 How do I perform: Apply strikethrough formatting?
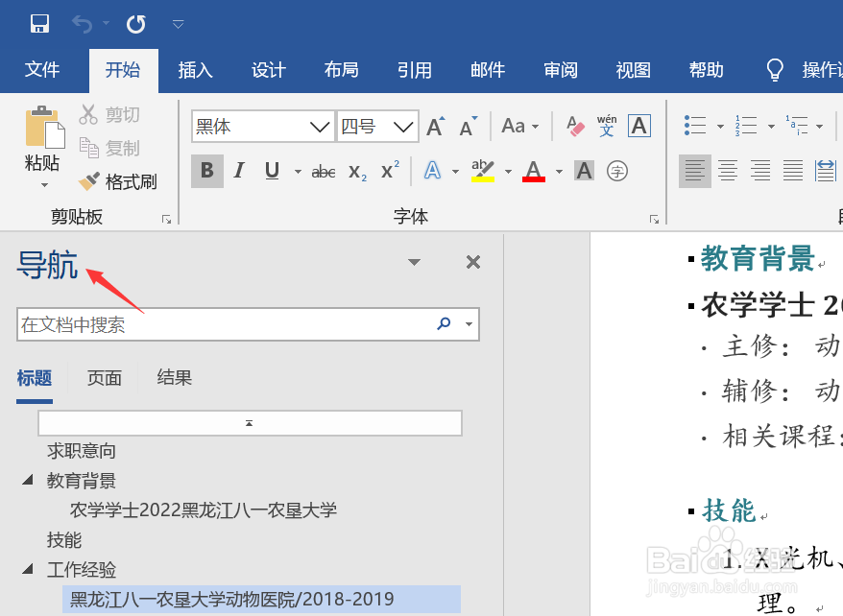coord(323,171)
